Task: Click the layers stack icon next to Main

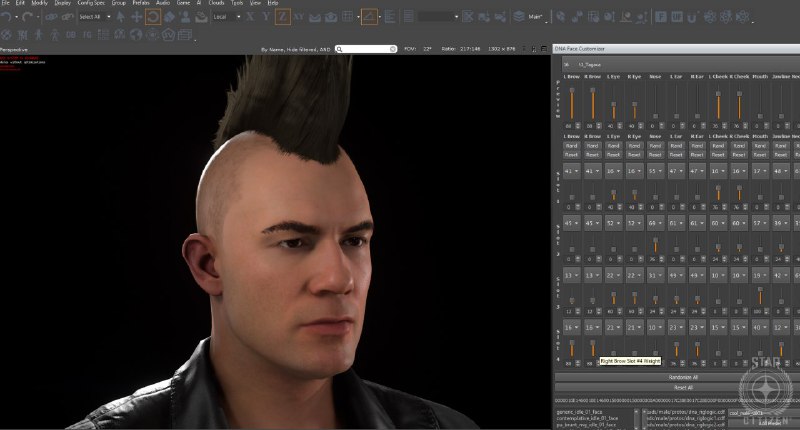Action: [519, 17]
